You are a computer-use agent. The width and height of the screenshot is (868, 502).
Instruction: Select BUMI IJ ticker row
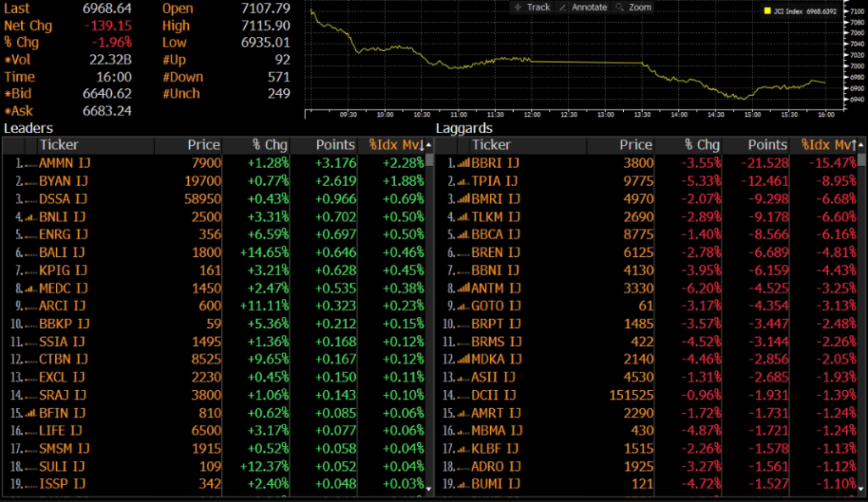coord(496,484)
